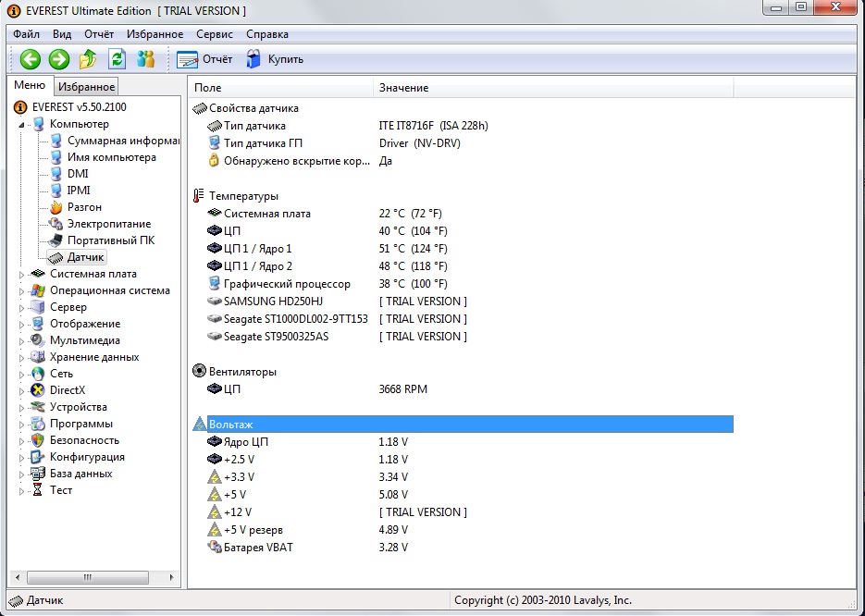Open the users icon in toolbar
Viewport: 865px width, 616px height.
click(x=145, y=59)
